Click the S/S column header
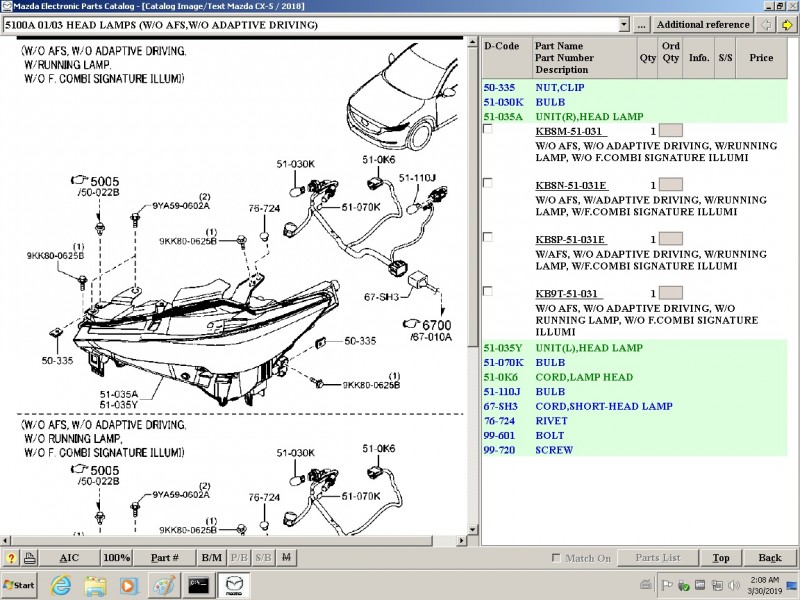Viewport: 800px width, 600px height. [x=725, y=57]
